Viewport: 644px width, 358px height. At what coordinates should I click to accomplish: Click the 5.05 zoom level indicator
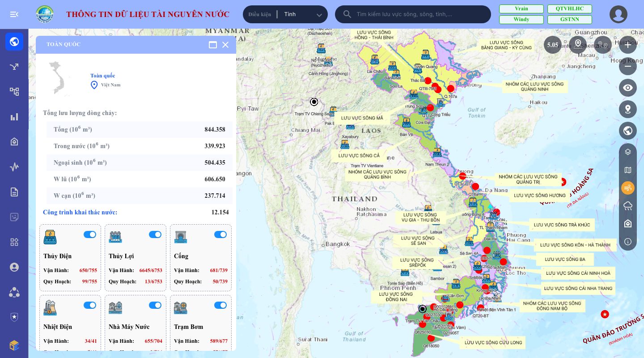pos(553,45)
